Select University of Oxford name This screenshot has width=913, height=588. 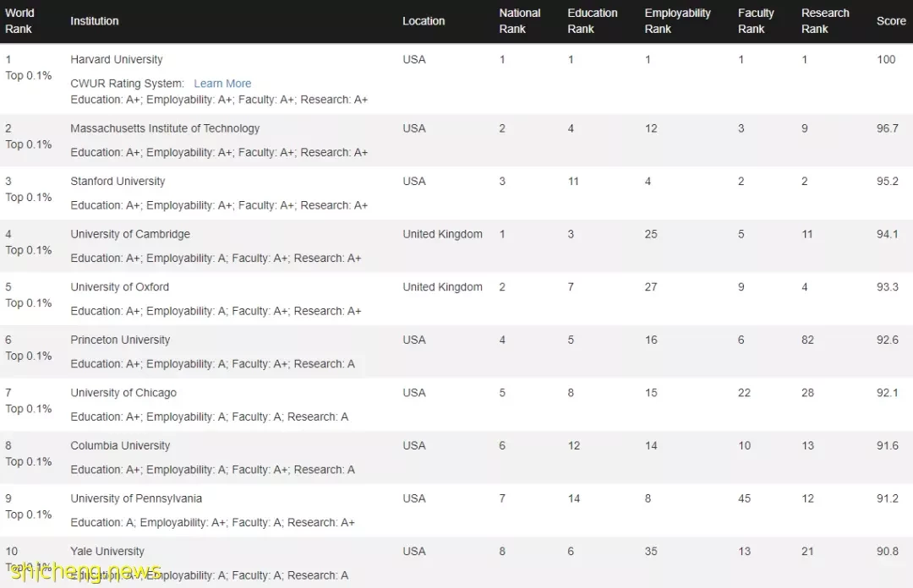[x=119, y=287]
